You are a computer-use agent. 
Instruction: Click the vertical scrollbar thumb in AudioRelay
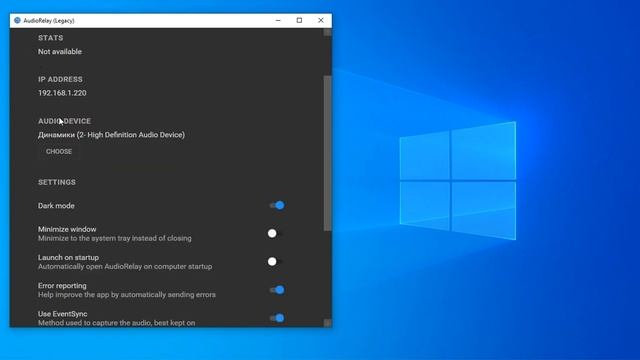[327, 153]
